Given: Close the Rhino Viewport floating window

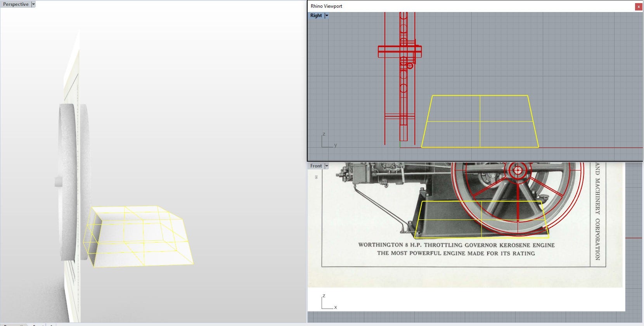Looking at the screenshot, I should tap(638, 6).
